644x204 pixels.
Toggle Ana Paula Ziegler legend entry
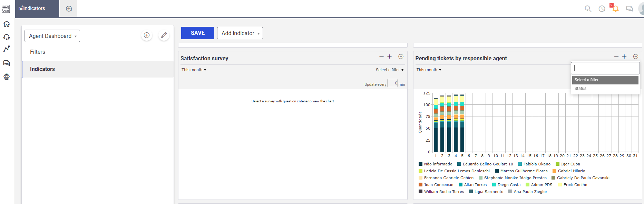tap(528, 192)
